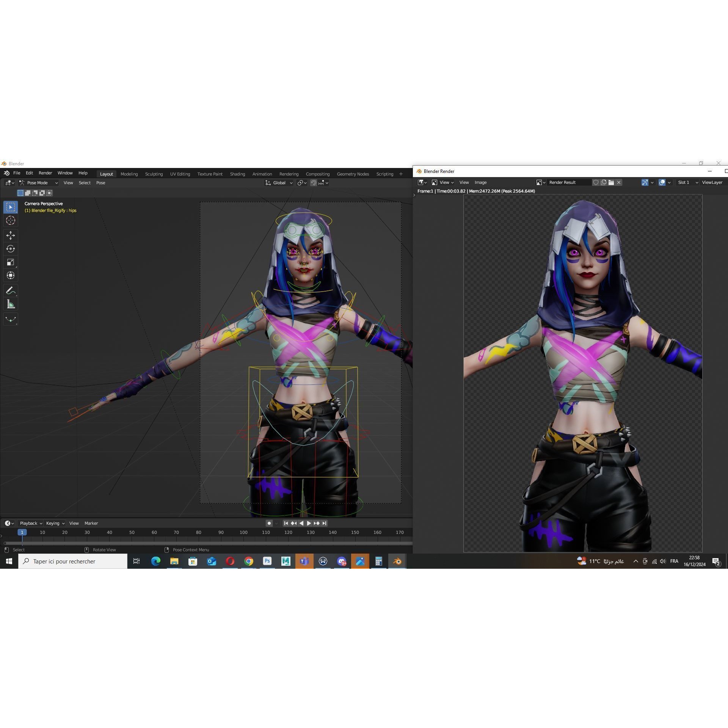728x728 pixels.
Task: Open the pivot point dropdown
Action: [302, 183]
